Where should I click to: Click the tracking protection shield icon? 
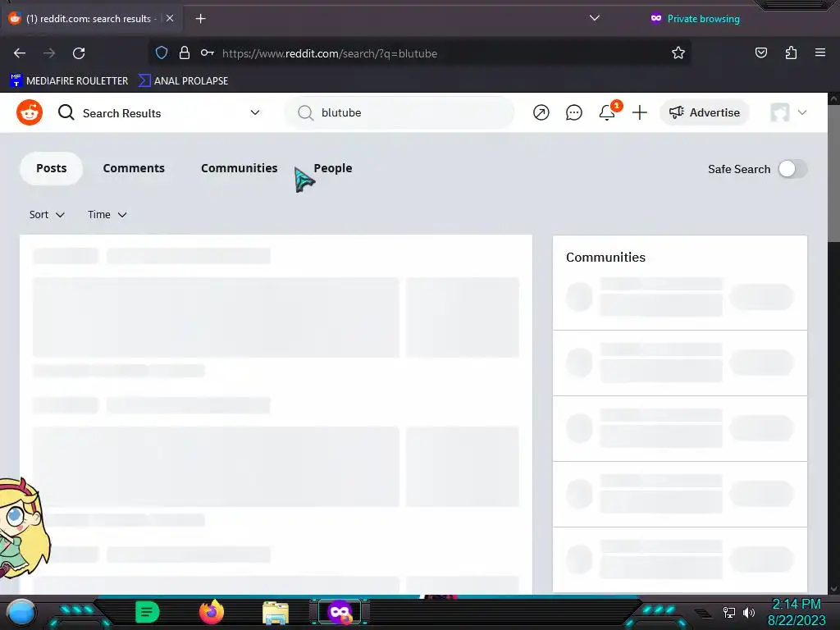point(162,53)
